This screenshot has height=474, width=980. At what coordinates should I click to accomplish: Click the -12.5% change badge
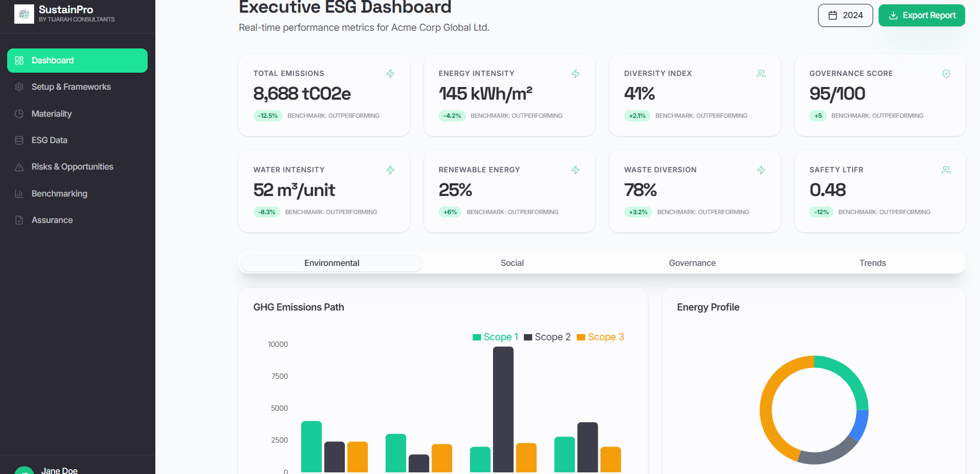(x=268, y=116)
